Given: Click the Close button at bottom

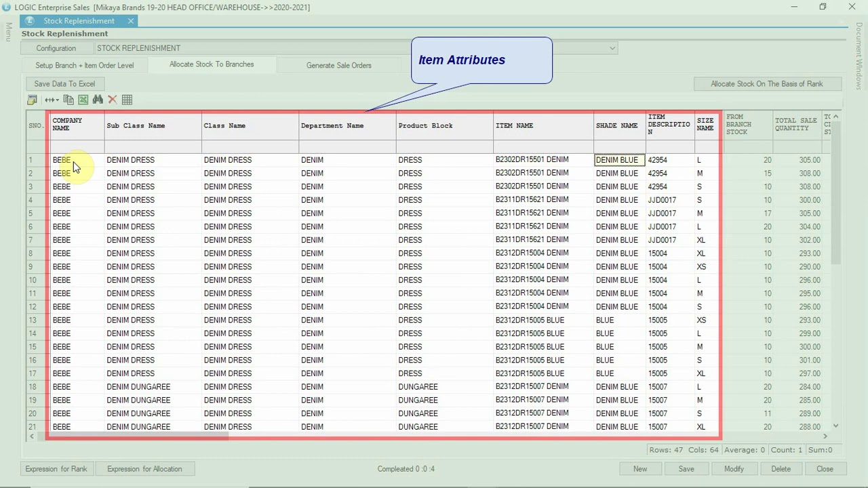Looking at the screenshot, I should coord(825,469).
